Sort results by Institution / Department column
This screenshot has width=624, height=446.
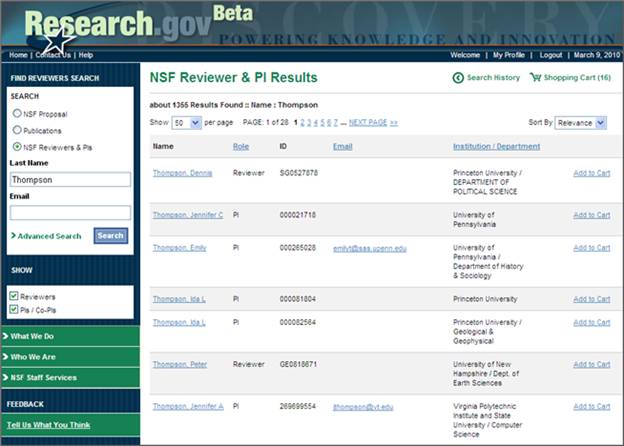497,146
